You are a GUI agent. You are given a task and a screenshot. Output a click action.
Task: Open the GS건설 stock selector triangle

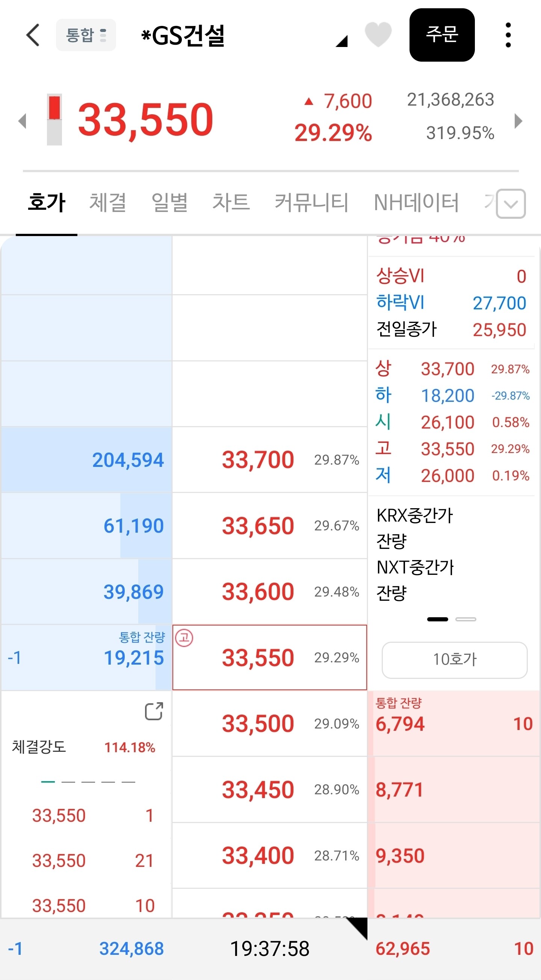pyautogui.click(x=342, y=41)
